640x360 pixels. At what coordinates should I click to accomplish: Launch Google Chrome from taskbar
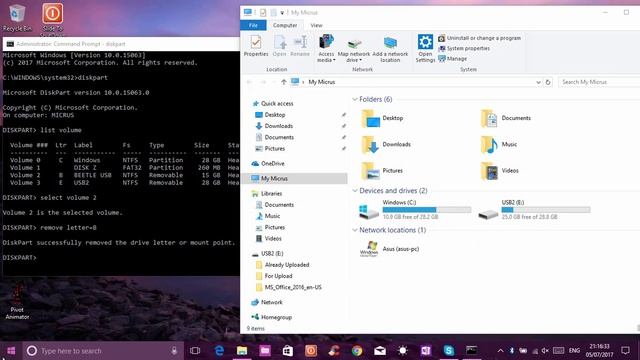point(357,351)
